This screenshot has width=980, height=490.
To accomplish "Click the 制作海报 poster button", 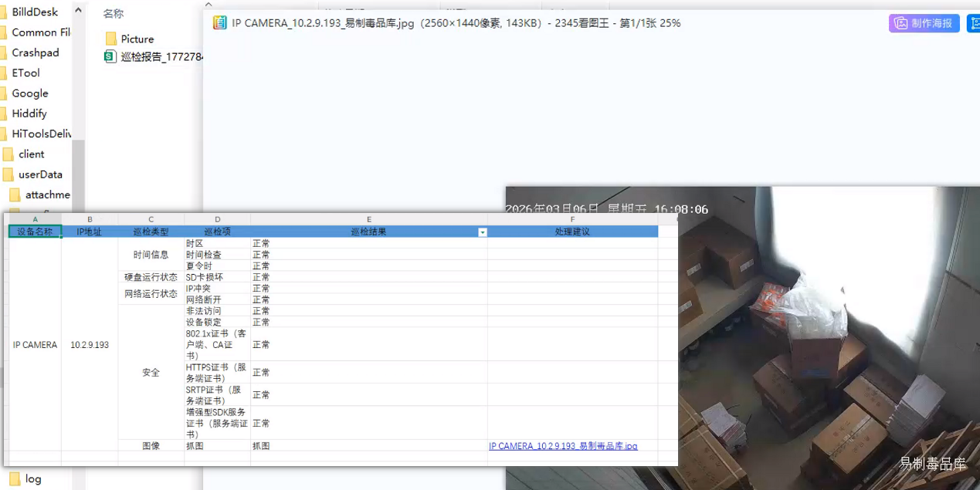I will click(x=924, y=23).
